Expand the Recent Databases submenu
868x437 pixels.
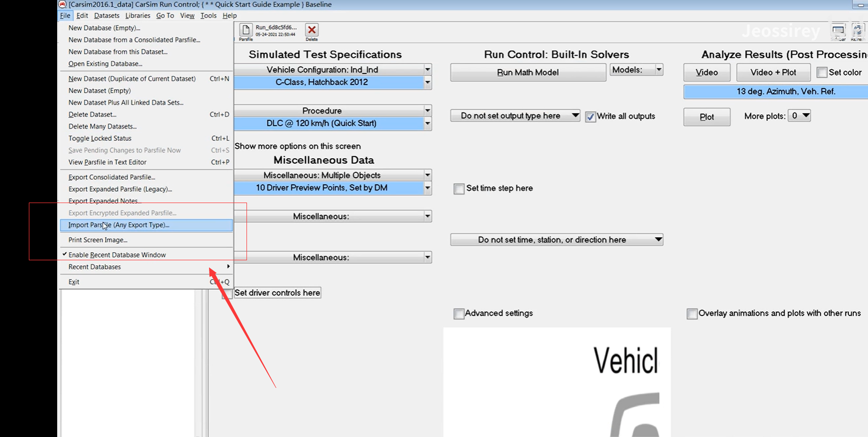pos(147,267)
